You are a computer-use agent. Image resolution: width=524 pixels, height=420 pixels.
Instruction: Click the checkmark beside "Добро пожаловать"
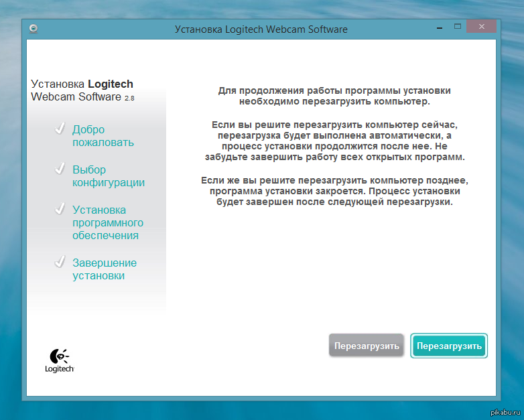[x=60, y=129]
